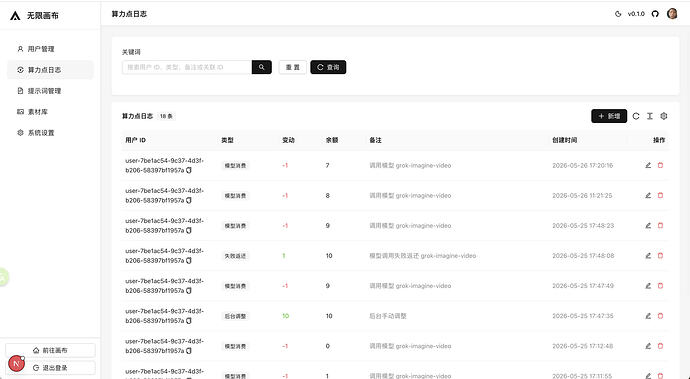
Task: Open 系统设置 sidebar item
Action: point(50,132)
